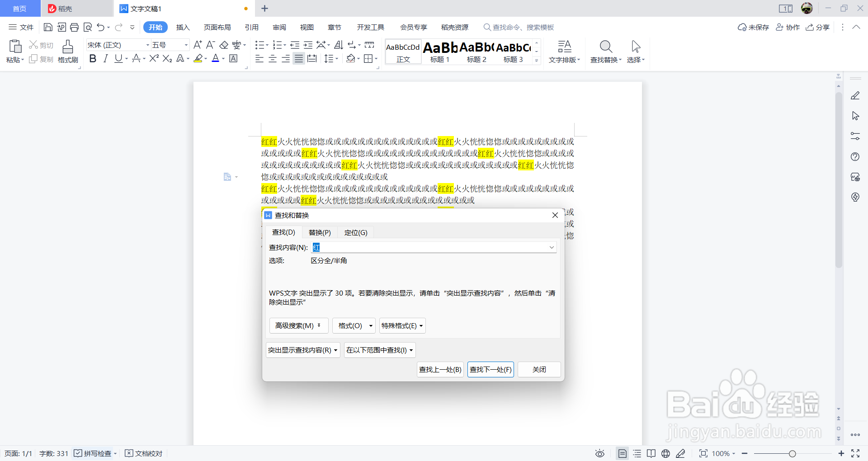Toggle eye protection mode icon
The image size is (868, 461).
coord(600,453)
